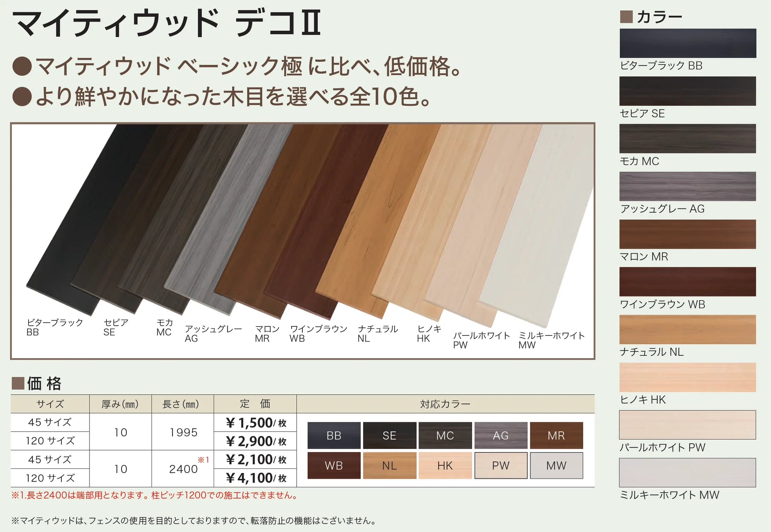This screenshot has height=532, width=771.
Task: Click the 対応カラー column header
Action: click(445, 404)
